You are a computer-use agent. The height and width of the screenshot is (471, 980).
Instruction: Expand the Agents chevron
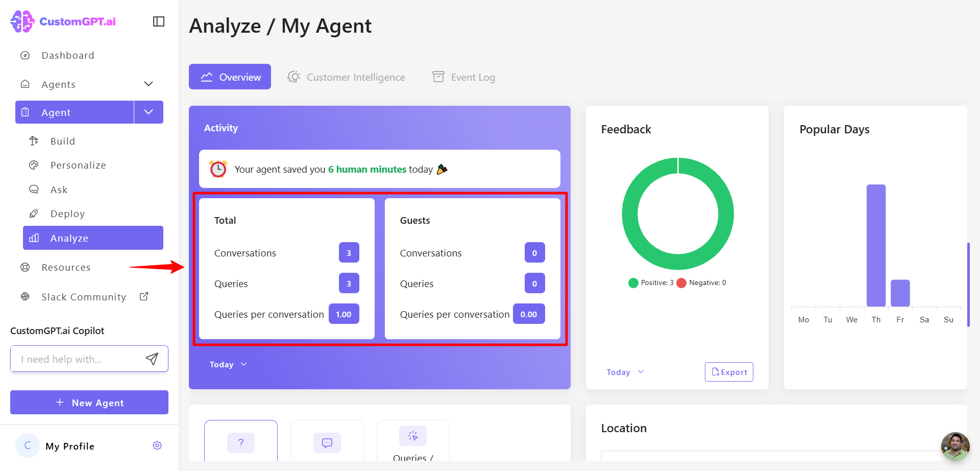click(149, 84)
